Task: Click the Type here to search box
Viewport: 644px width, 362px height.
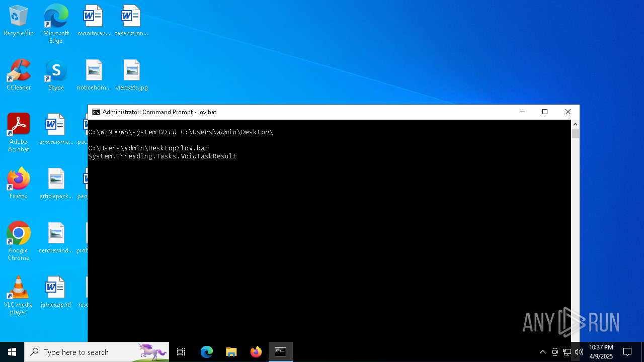Action: click(97, 352)
